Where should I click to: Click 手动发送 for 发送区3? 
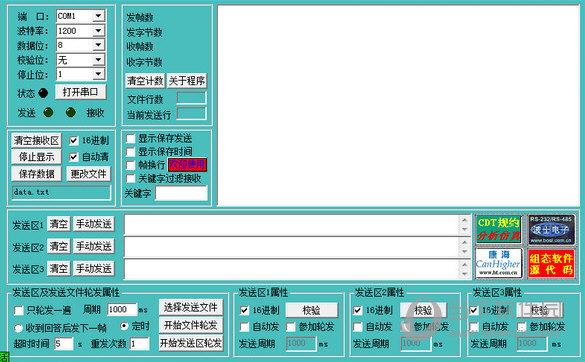click(94, 269)
